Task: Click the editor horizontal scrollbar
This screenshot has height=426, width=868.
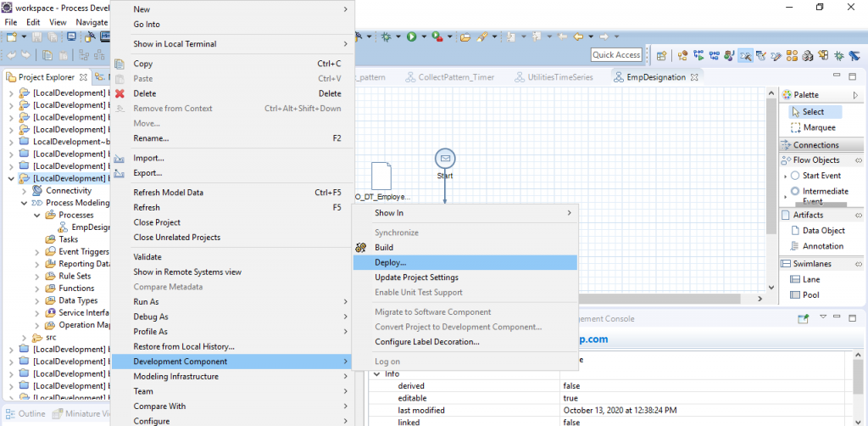Action: point(661,298)
